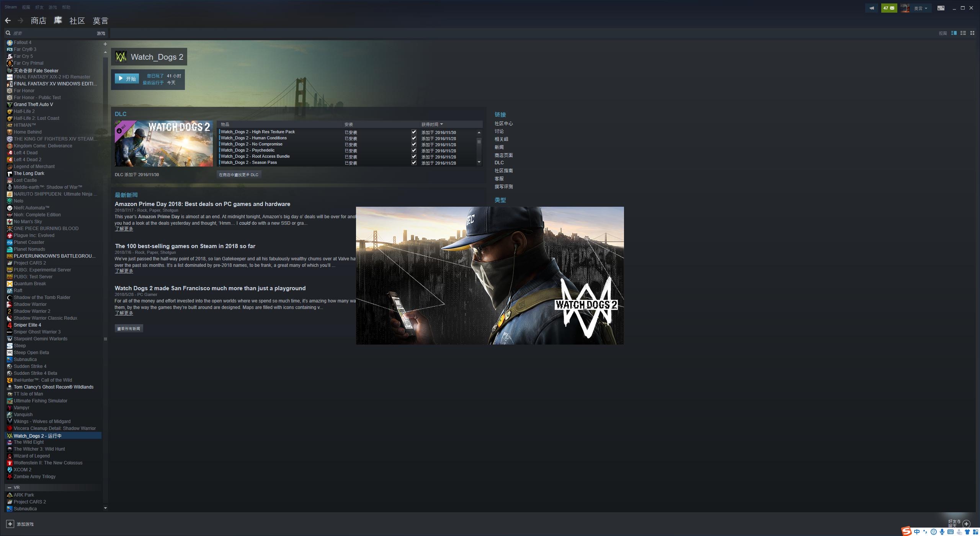Toggle Psychedelic DLC checkbox

click(414, 150)
